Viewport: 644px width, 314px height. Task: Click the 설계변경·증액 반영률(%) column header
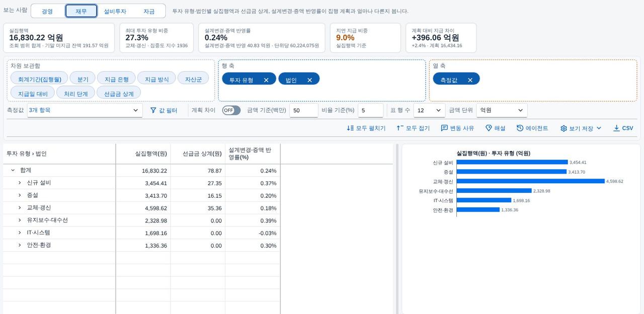click(x=253, y=154)
